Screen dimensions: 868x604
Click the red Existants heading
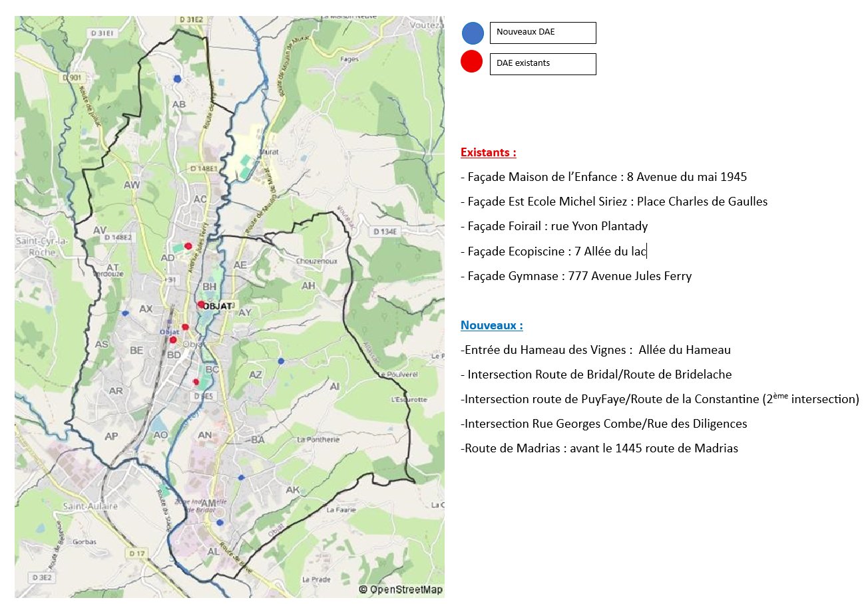tap(488, 152)
